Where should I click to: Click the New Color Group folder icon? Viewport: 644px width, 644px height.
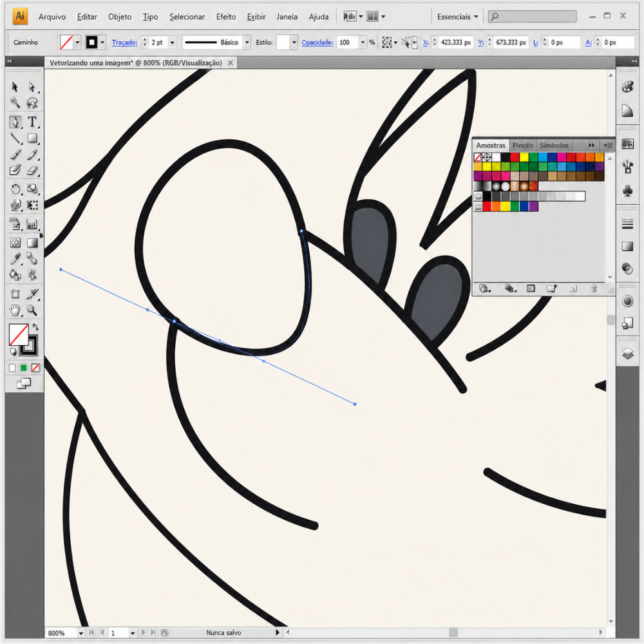(552, 289)
